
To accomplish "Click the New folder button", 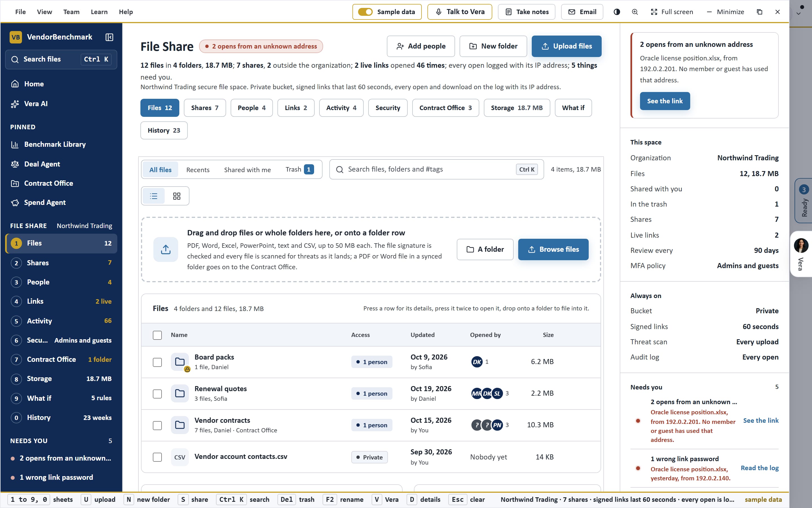I will tap(493, 46).
